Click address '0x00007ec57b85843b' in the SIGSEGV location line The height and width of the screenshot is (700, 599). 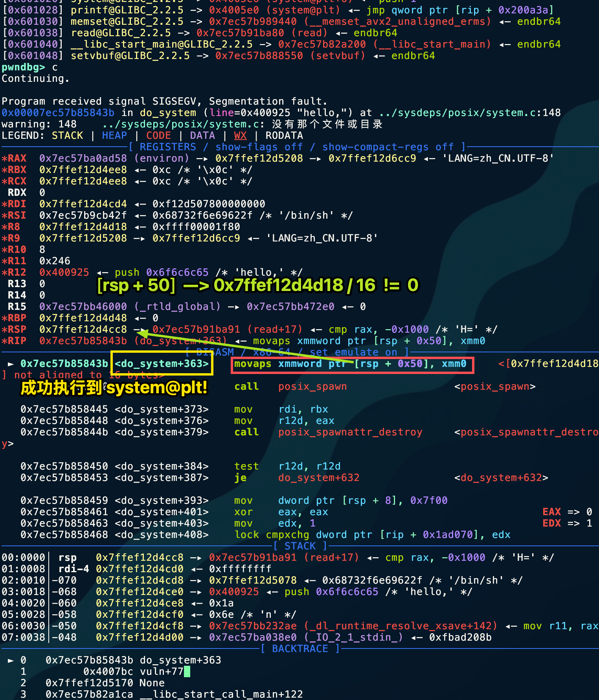(x=58, y=113)
